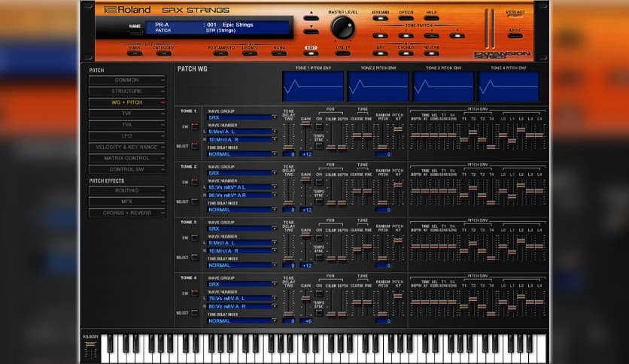Enable Tone 1 FXM On switch
Image resolution: width=629 pixels, height=364 pixels.
point(319,126)
